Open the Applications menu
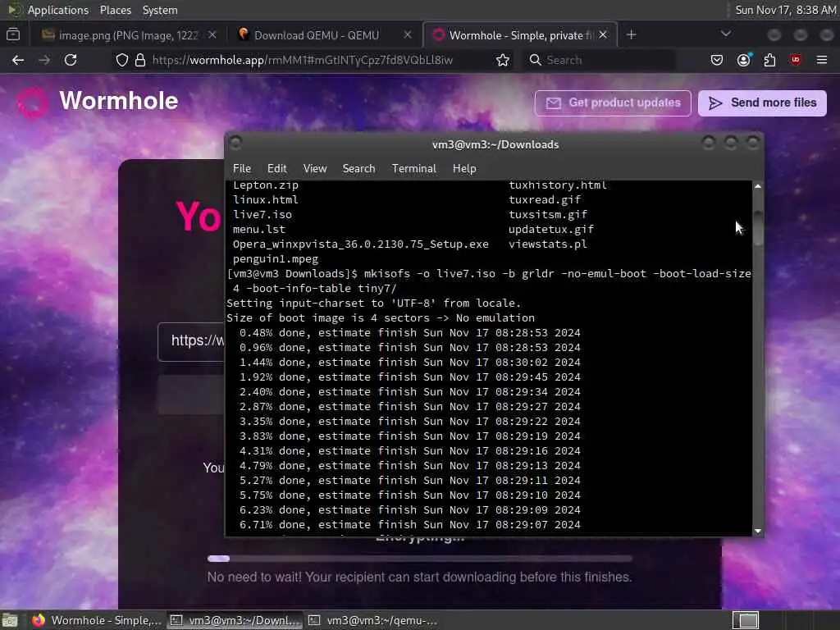 pyautogui.click(x=58, y=10)
